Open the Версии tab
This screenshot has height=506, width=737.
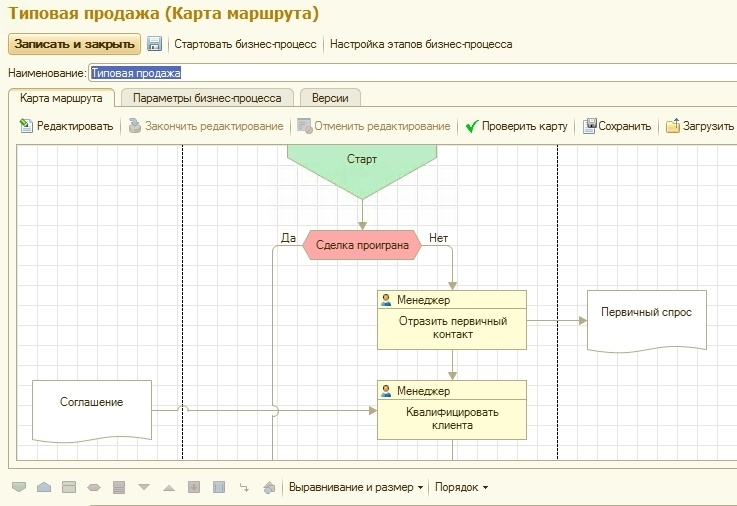coord(330,98)
